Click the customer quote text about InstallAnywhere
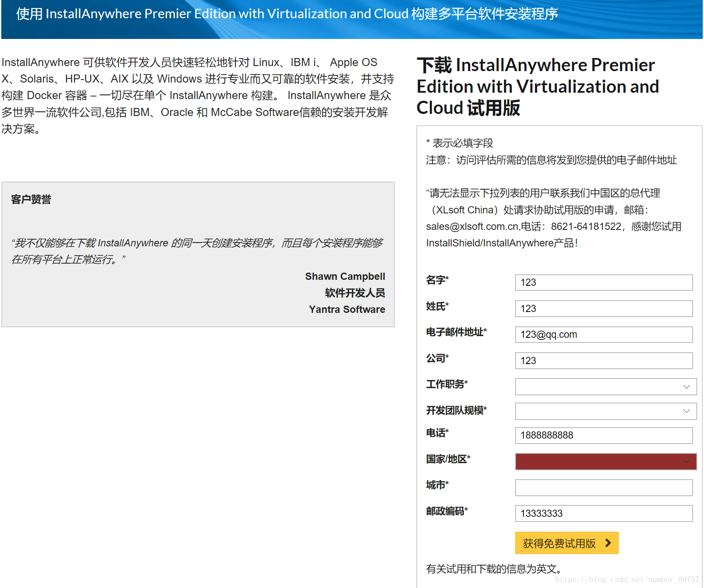The height and width of the screenshot is (588, 704). click(197, 251)
